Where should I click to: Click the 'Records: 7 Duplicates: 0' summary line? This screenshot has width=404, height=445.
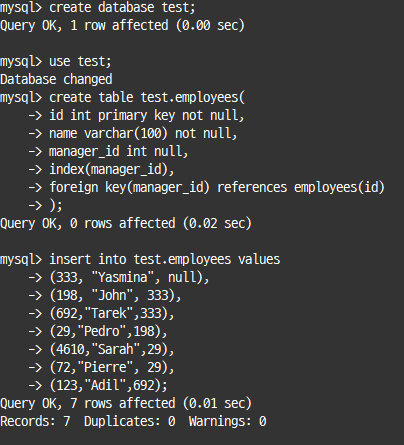pyautogui.click(x=133, y=422)
